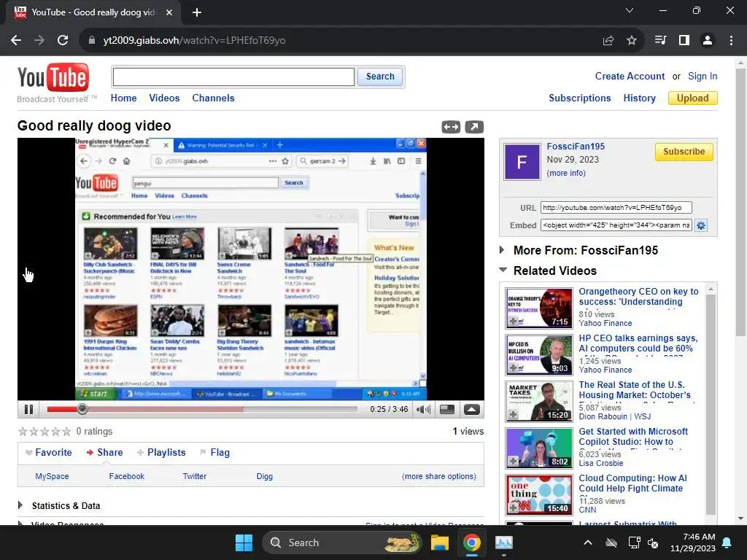747x560 pixels.
Task: Select the Embed code field
Action: pos(616,225)
